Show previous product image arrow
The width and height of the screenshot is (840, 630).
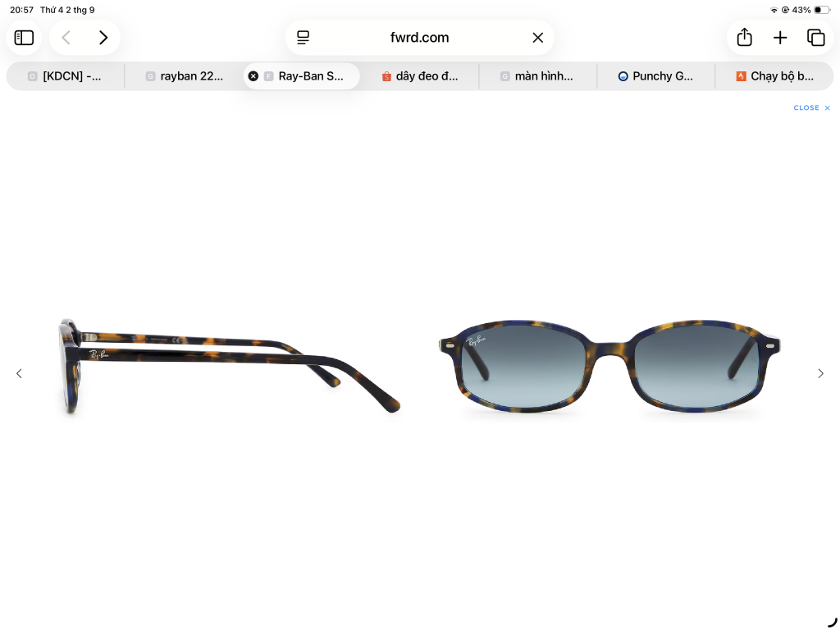19,373
